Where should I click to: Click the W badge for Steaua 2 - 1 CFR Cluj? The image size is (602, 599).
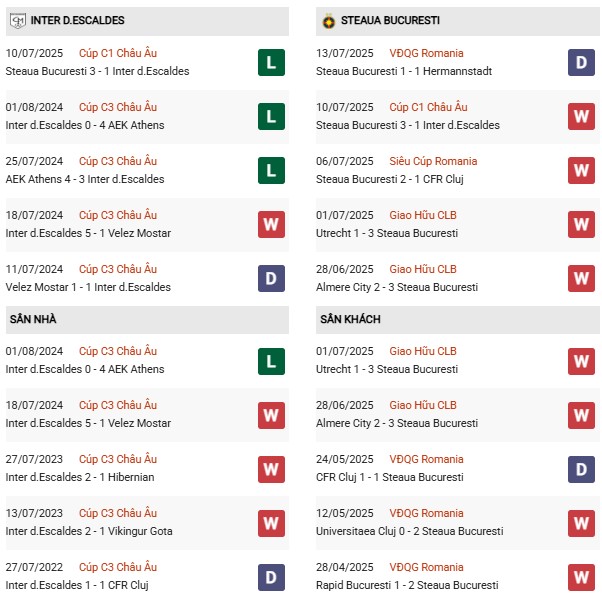581,170
